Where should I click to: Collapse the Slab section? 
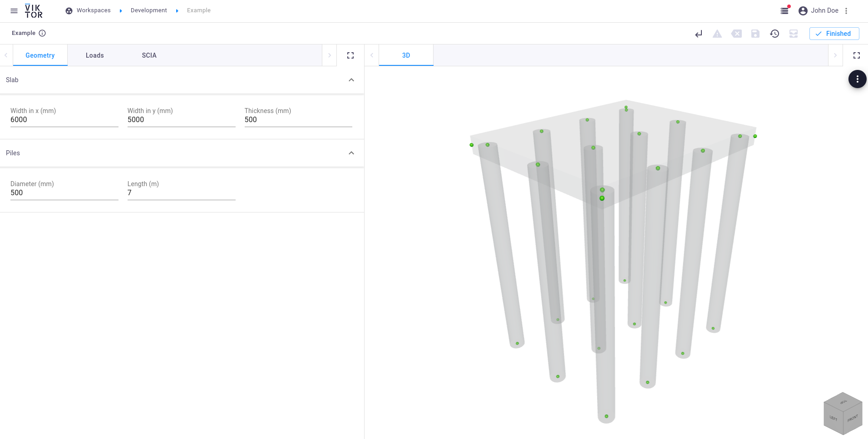click(x=351, y=80)
